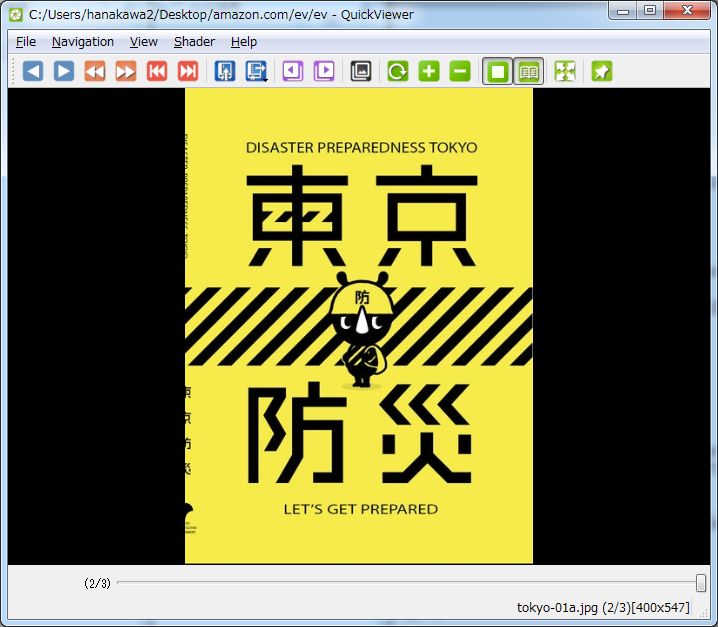Click the tokyo-01a.jpg status bar text
This screenshot has width=718, height=627.
click(603, 608)
